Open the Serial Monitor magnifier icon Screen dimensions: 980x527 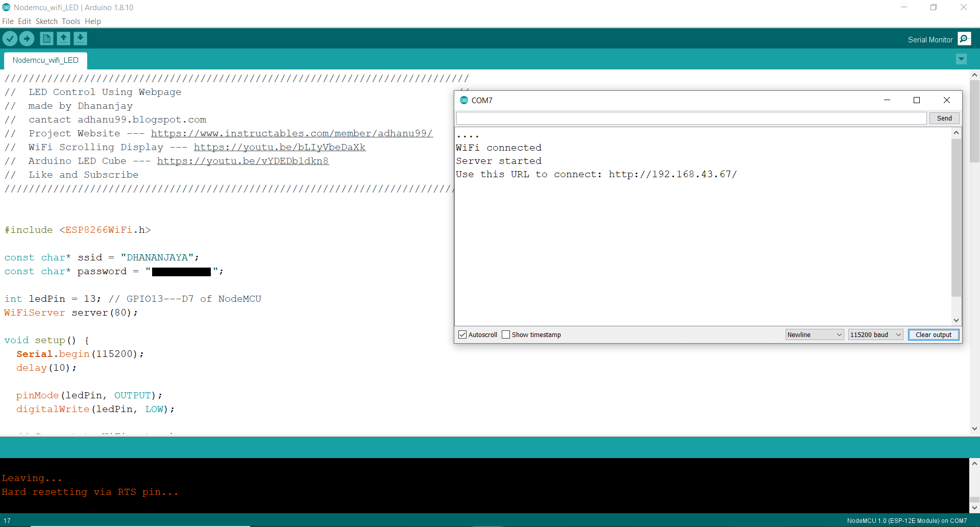(x=964, y=39)
